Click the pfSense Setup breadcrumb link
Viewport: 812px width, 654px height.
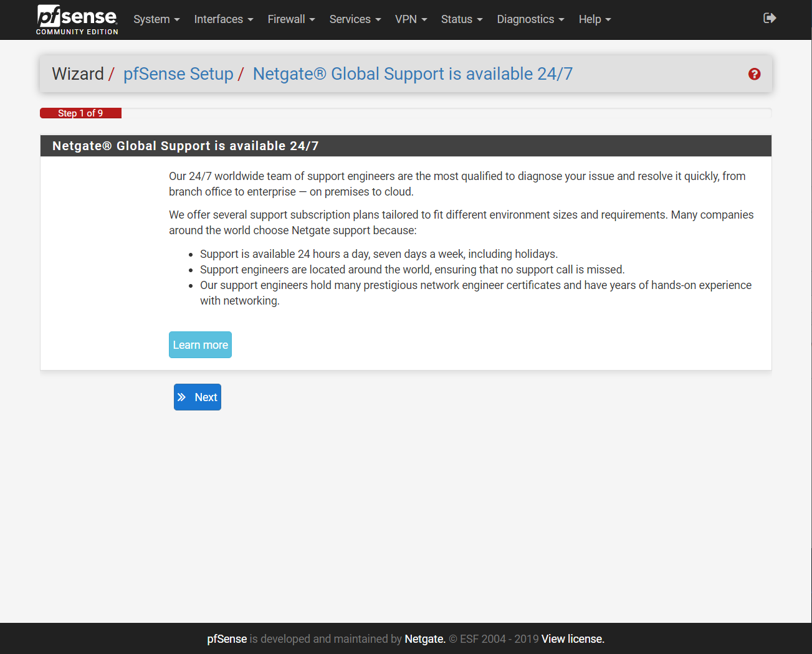coord(178,74)
